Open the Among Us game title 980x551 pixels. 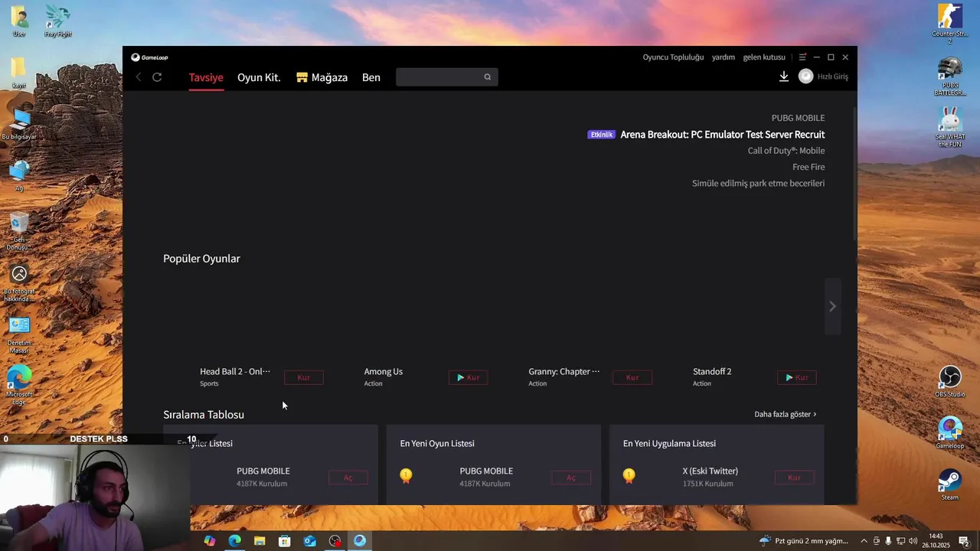coord(384,371)
